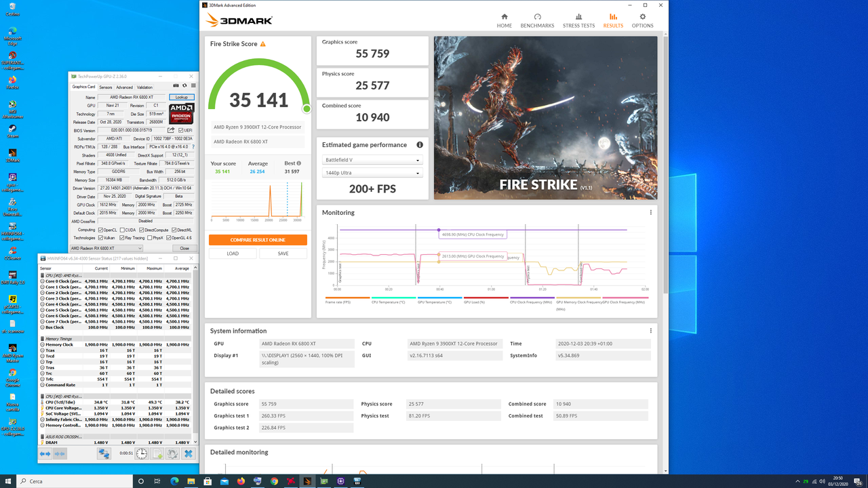Open the Benchmarks section in 3DMark

[x=537, y=20]
